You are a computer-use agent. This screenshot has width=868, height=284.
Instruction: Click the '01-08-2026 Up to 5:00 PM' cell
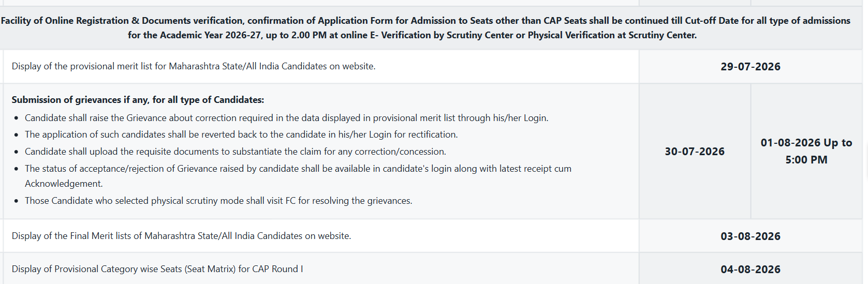tap(806, 151)
